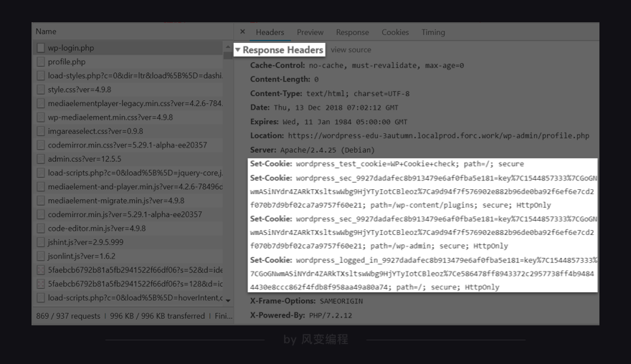Click the scroll down arrow in request list

(228, 300)
